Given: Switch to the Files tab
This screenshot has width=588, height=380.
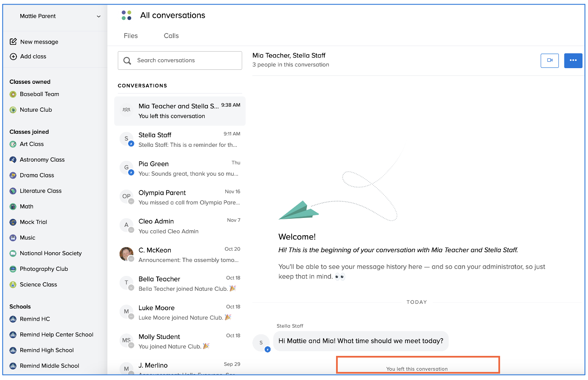Looking at the screenshot, I should [131, 36].
